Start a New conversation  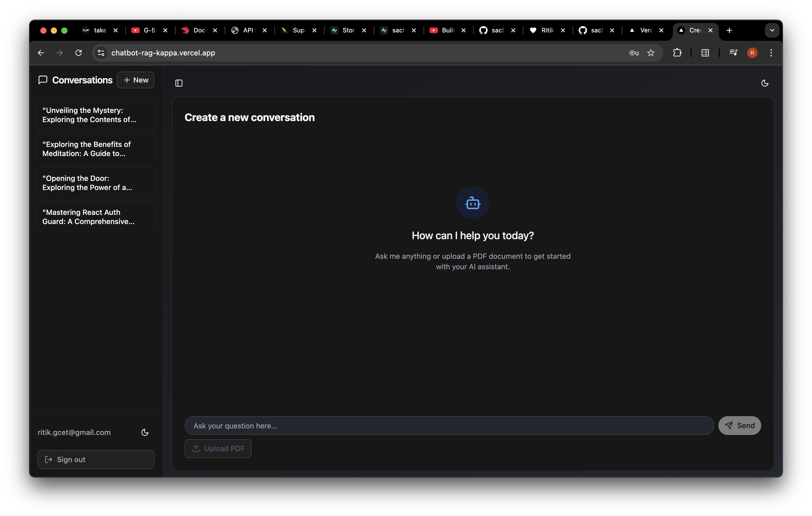click(136, 80)
